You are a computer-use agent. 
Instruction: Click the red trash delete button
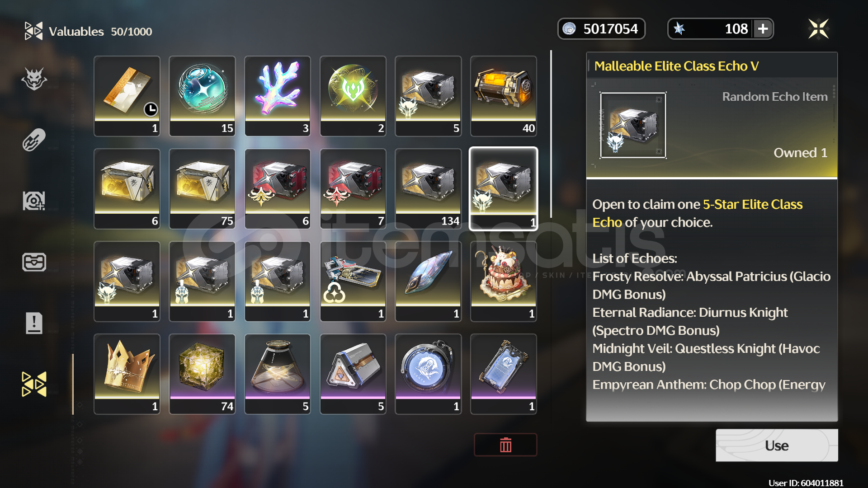[x=505, y=445]
